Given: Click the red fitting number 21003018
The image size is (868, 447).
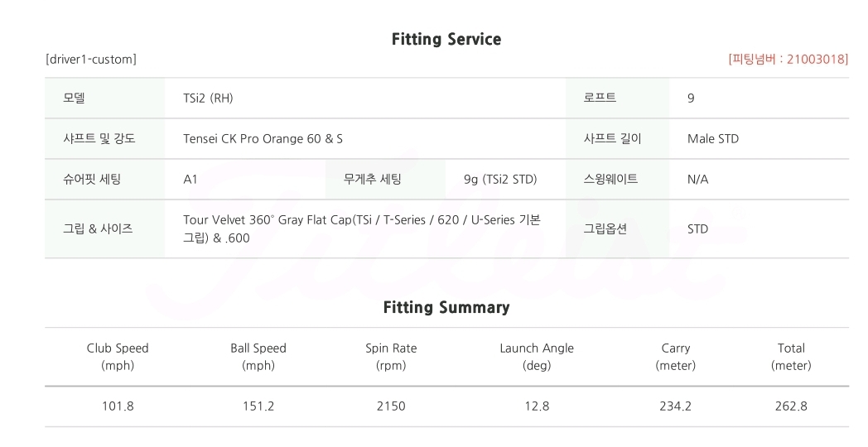Looking at the screenshot, I should (x=788, y=60).
